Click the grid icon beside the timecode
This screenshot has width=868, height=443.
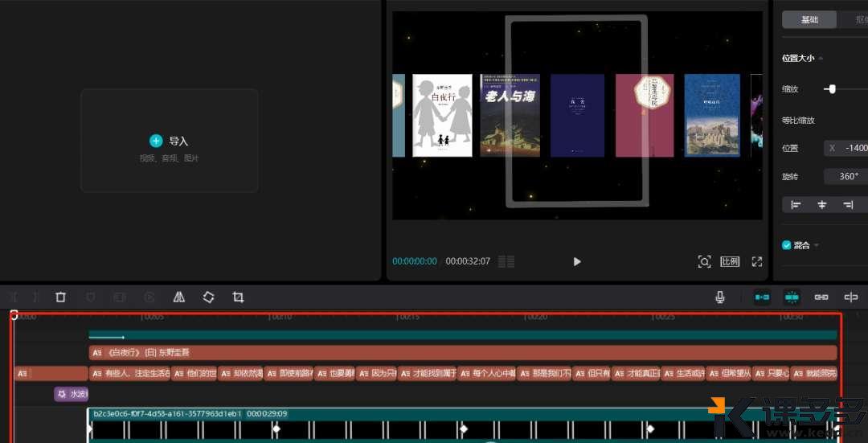(x=506, y=261)
